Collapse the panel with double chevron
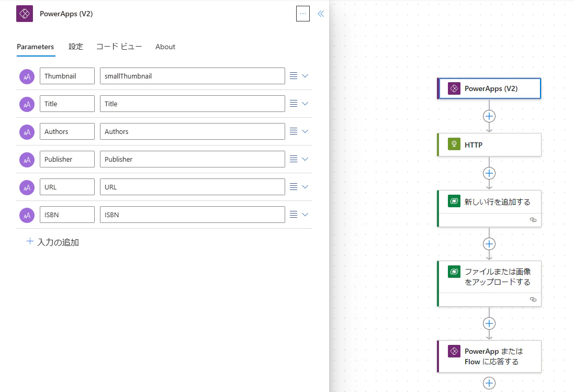 pos(321,14)
